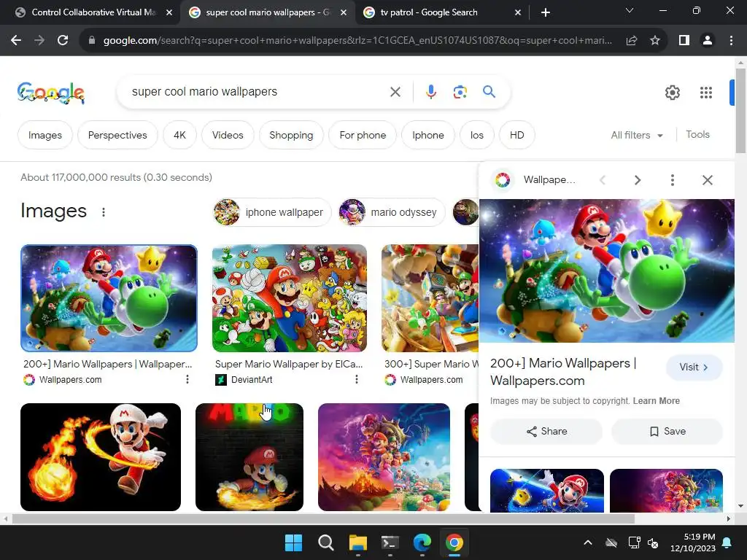Open File Explorer from taskbar
This screenshot has height=560, width=747.
pos(357,542)
